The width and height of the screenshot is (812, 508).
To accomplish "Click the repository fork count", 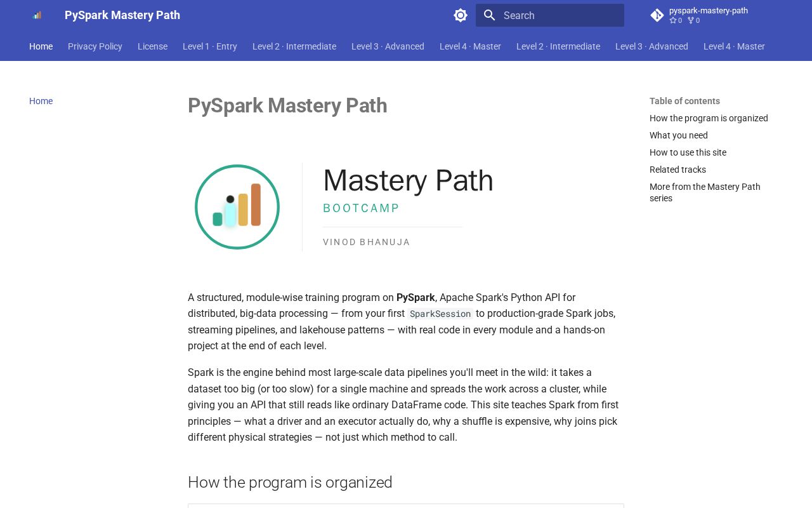I will 693,20.
